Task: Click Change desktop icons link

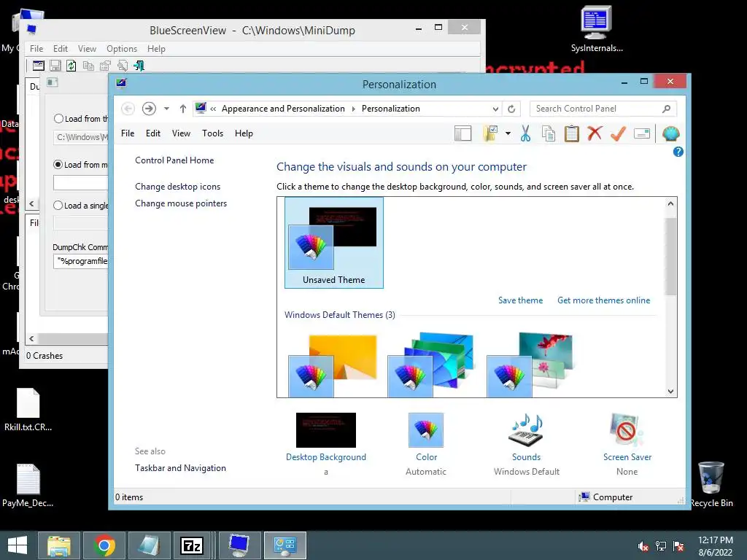Action: click(178, 187)
